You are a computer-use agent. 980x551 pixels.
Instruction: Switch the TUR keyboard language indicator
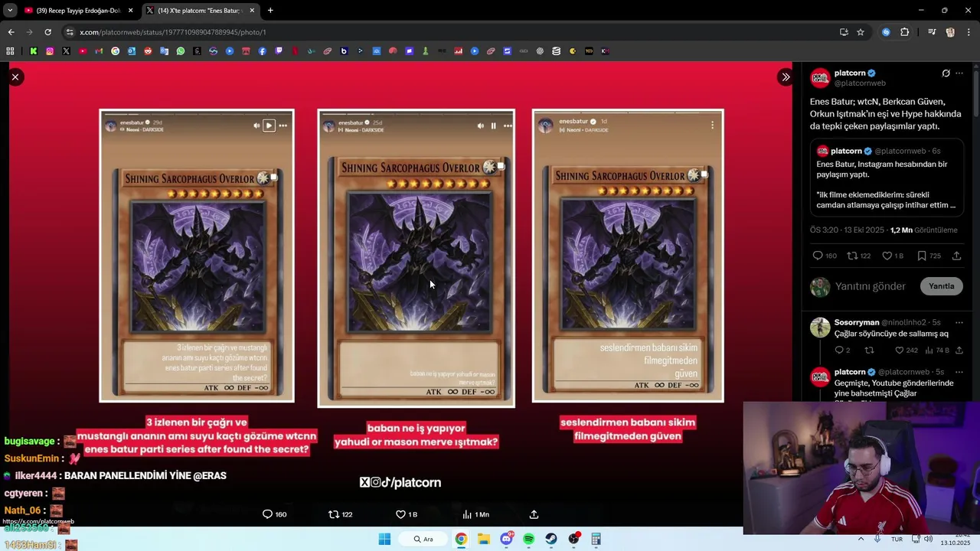pyautogui.click(x=897, y=540)
